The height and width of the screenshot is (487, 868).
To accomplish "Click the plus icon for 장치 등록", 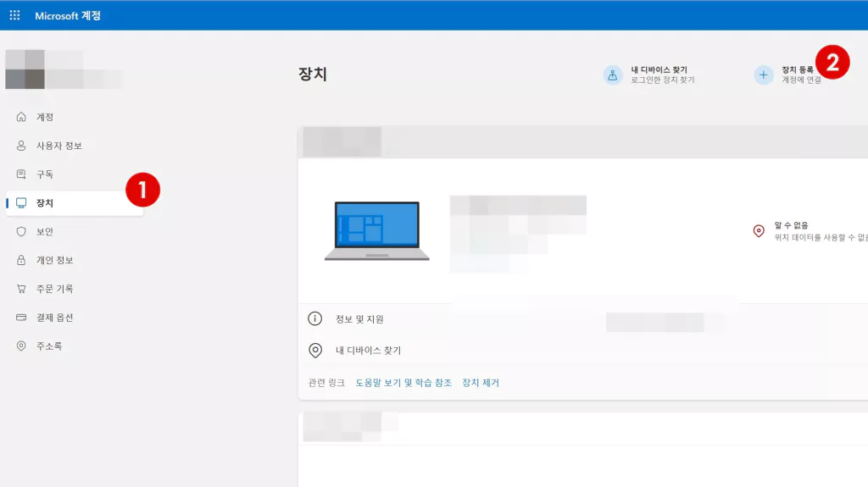I will 764,75.
